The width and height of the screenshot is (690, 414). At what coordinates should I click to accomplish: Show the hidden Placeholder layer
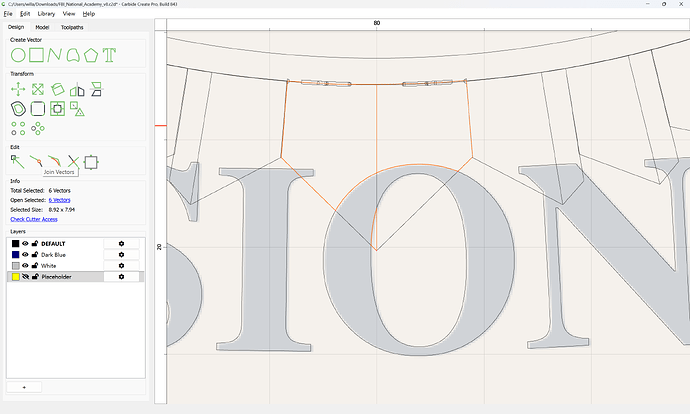25,277
